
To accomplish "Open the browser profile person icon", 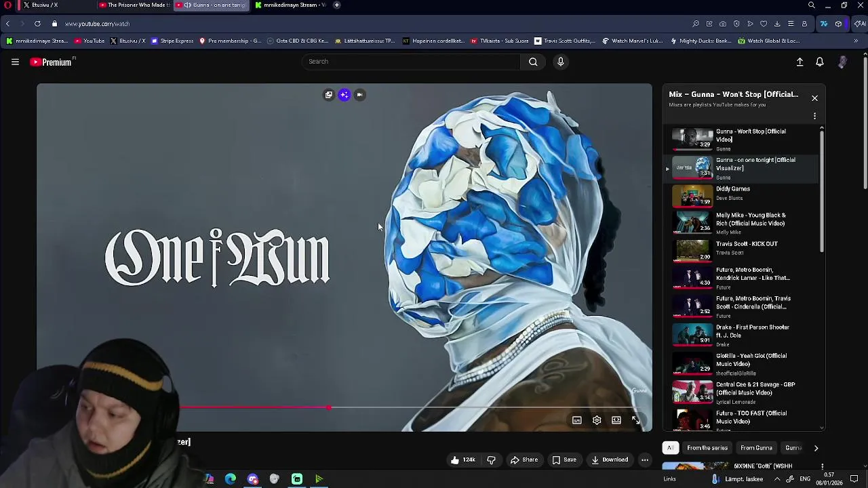I will (804, 24).
